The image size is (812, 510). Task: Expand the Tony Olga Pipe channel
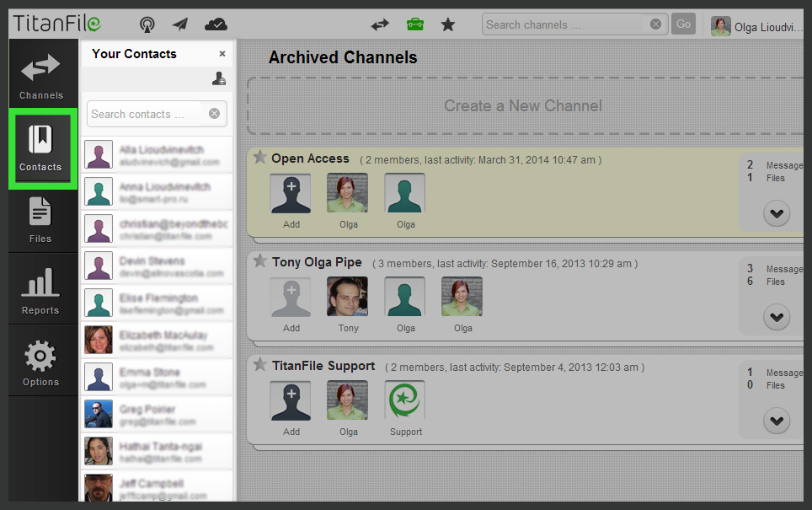click(777, 317)
